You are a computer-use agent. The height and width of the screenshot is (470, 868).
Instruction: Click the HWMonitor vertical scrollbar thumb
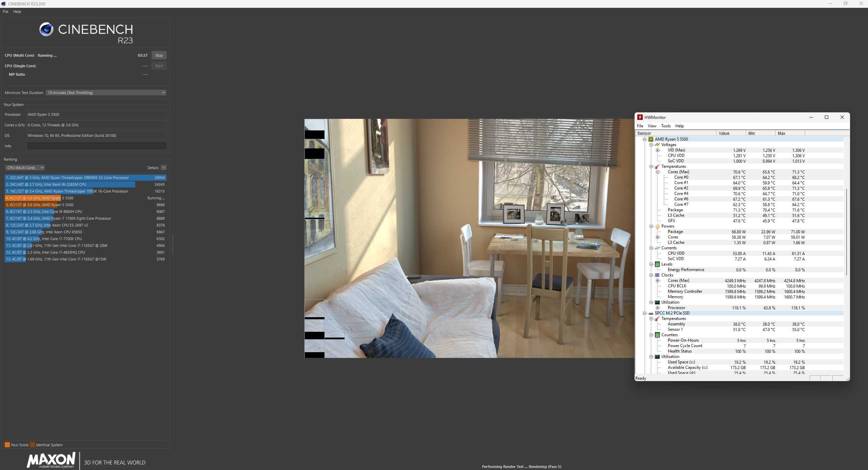(x=846, y=232)
